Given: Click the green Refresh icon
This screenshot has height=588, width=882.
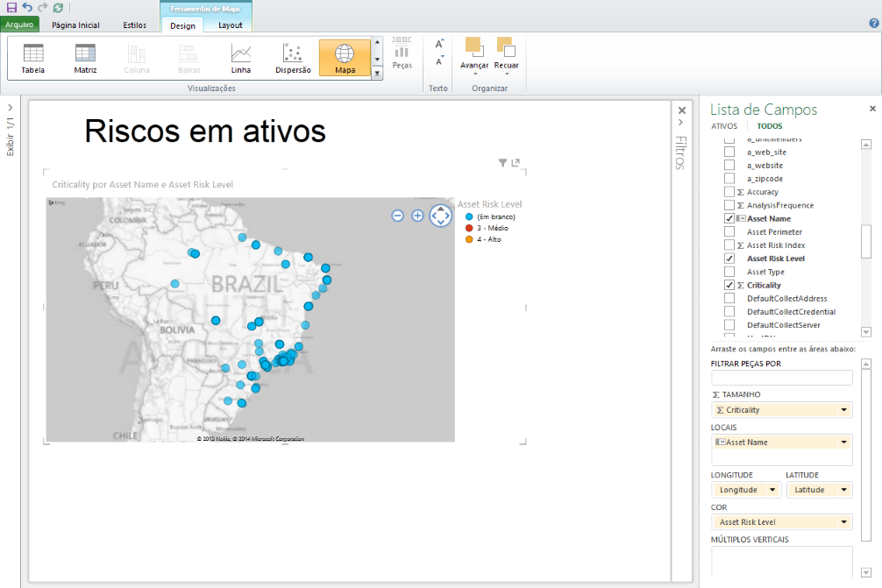Looking at the screenshot, I should coord(58,7).
